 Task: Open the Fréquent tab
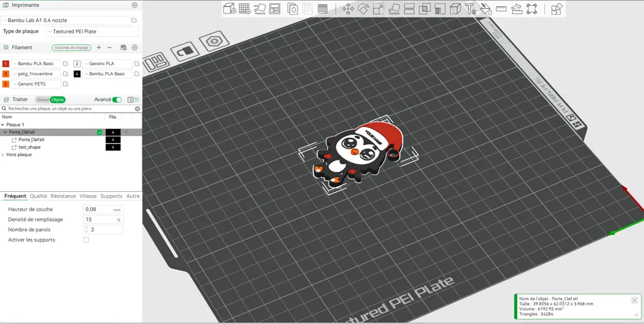pos(15,196)
